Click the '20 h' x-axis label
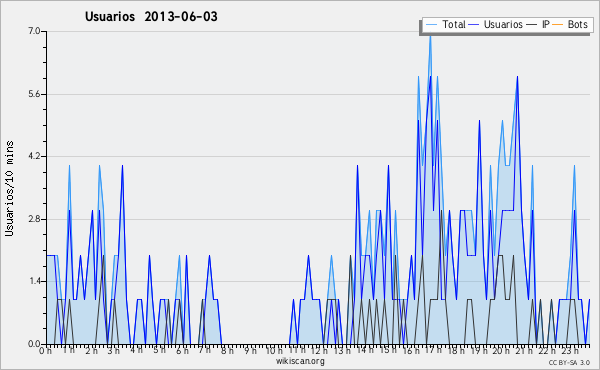 [x=501, y=351]
